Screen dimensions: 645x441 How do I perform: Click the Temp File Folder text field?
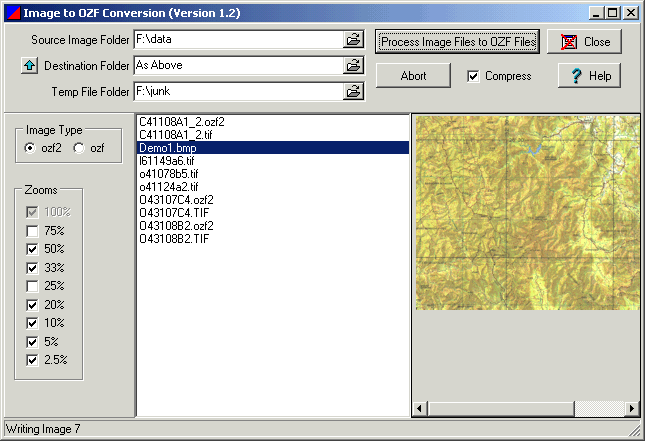[236, 92]
